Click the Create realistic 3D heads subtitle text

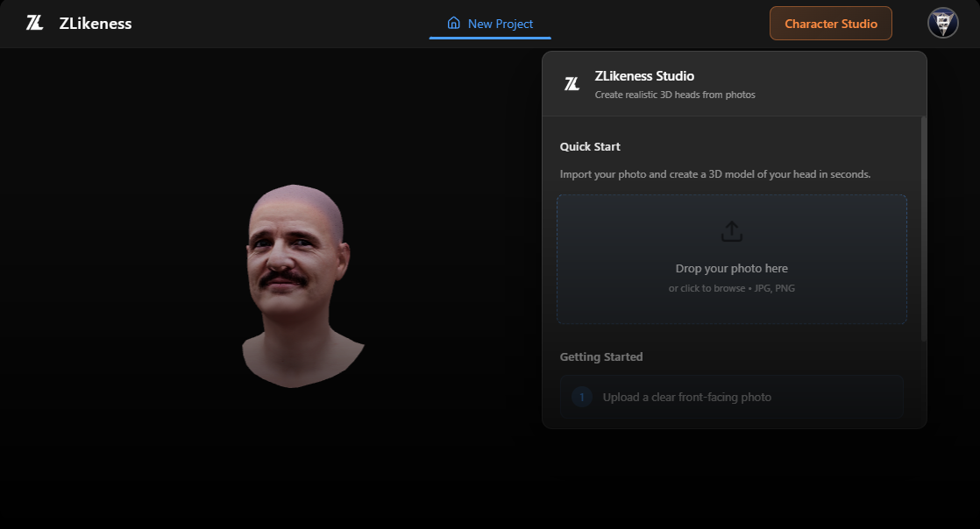point(675,95)
